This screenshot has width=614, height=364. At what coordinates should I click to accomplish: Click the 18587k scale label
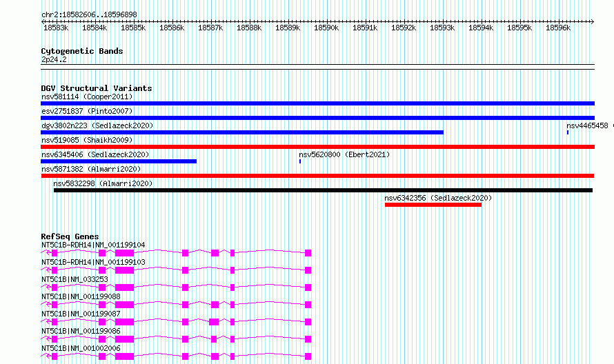click(x=210, y=28)
